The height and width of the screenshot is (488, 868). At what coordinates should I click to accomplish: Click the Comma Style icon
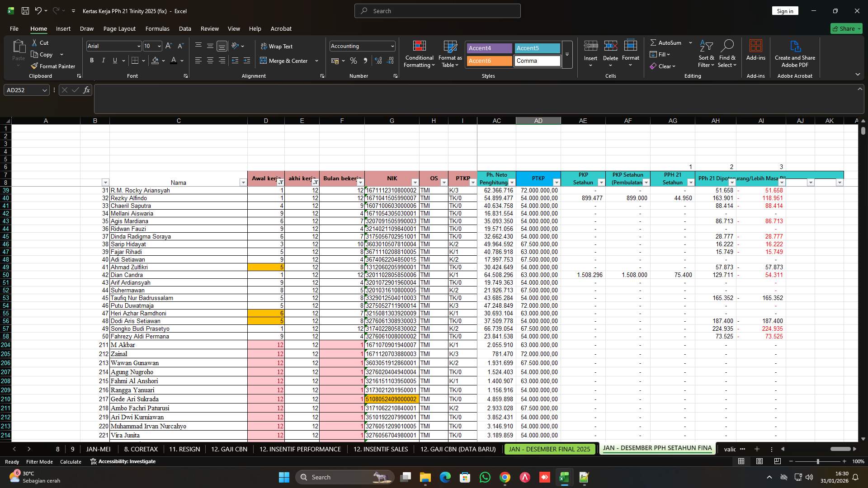pos(366,61)
